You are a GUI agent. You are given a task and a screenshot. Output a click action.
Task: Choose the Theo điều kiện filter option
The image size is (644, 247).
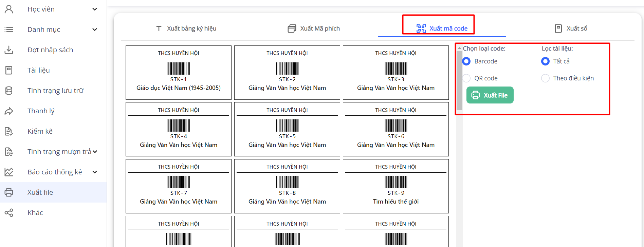545,78
